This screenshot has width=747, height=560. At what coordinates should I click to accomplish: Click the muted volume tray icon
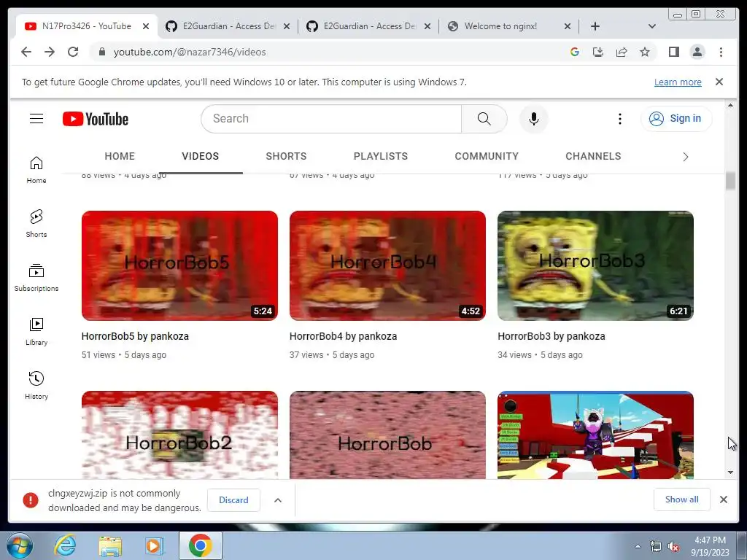(673, 547)
